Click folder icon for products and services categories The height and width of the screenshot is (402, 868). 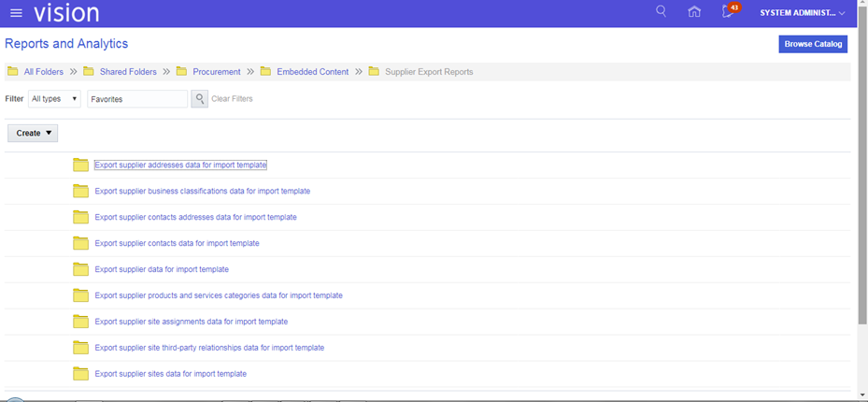pyautogui.click(x=81, y=295)
